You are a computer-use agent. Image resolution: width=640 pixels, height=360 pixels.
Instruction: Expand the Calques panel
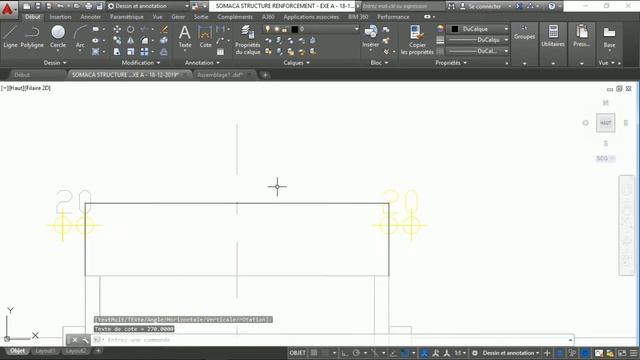coord(296,62)
